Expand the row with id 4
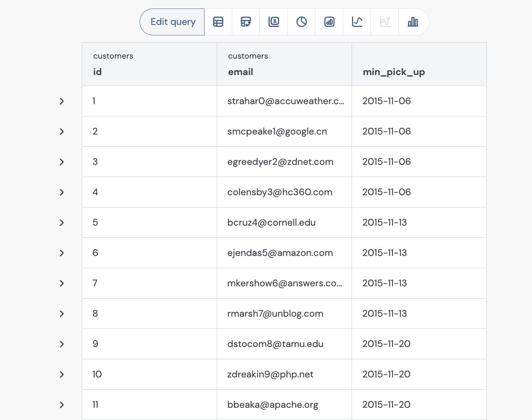 (62, 192)
